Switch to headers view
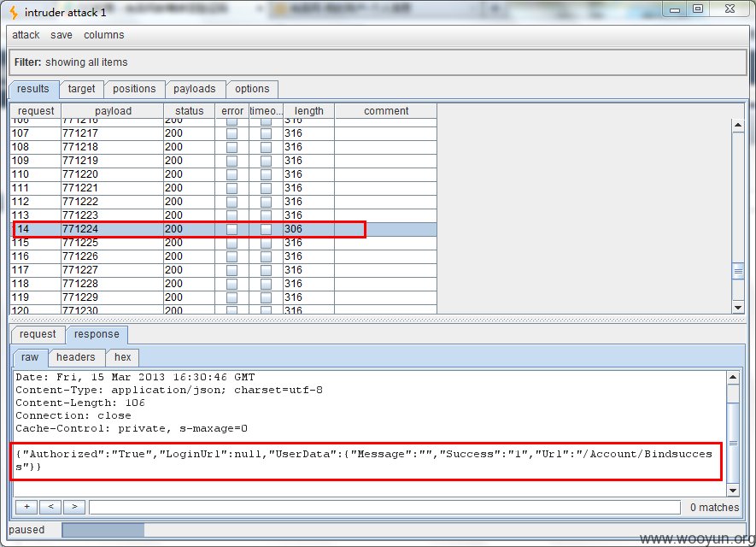This screenshot has height=547, width=756. (76, 357)
